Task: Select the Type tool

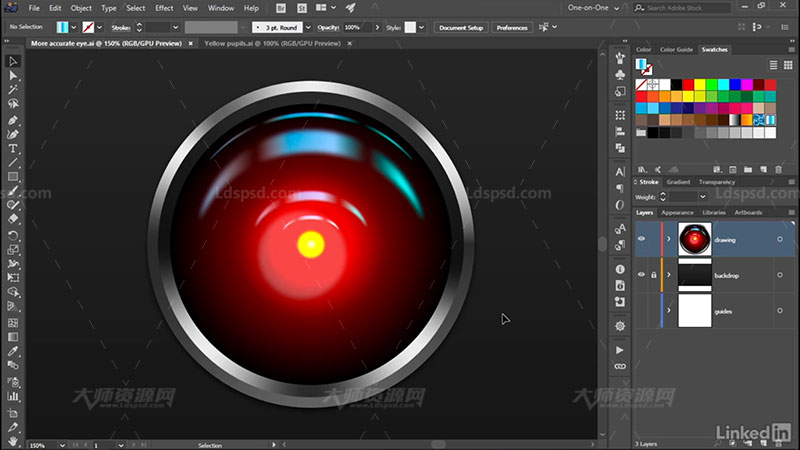Action: (13, 148)
